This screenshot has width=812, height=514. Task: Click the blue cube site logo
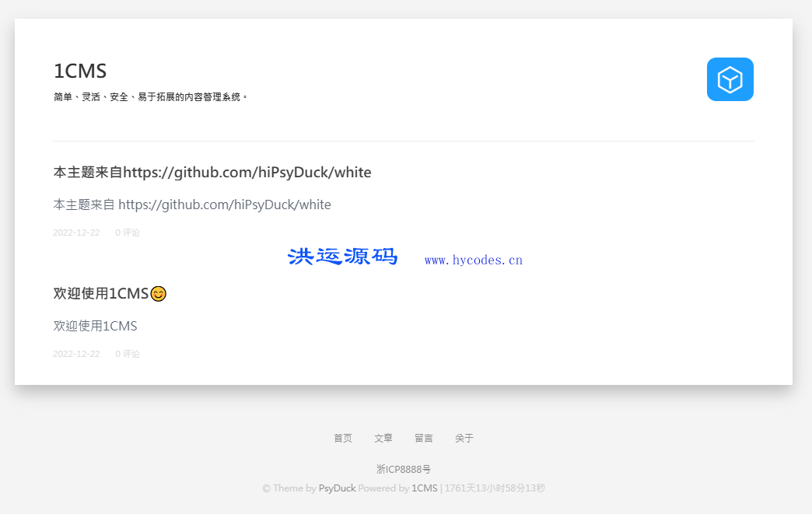point(730,79)
